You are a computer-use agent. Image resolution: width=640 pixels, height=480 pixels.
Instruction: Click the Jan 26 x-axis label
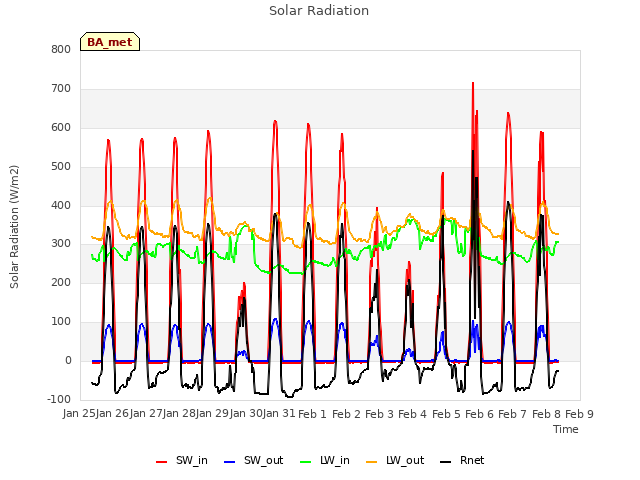[x=112, y=414]
